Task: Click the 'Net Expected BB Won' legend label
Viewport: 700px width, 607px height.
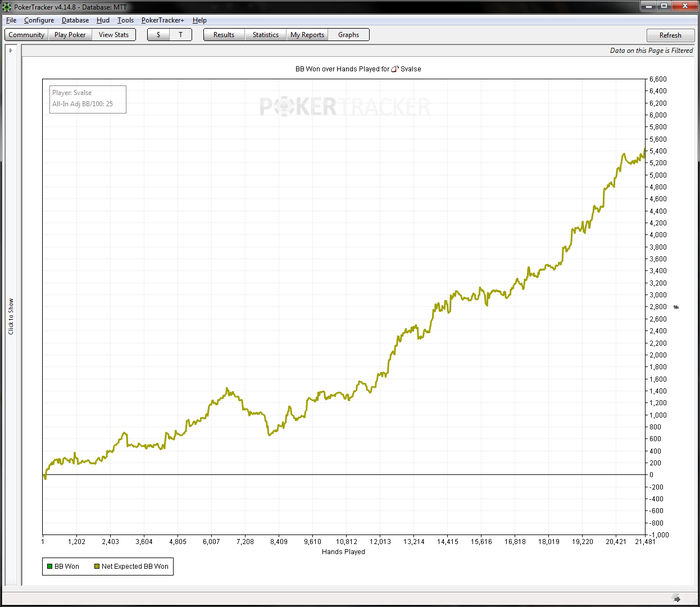Action: tap(135, 566)
